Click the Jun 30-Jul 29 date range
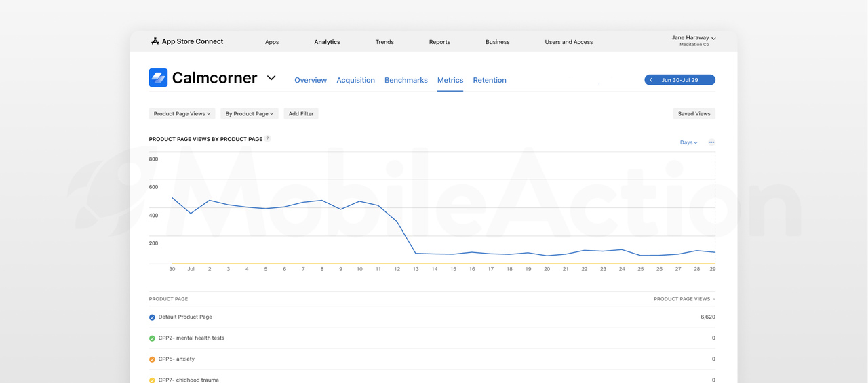868x383 pixels. pos(680,80)
